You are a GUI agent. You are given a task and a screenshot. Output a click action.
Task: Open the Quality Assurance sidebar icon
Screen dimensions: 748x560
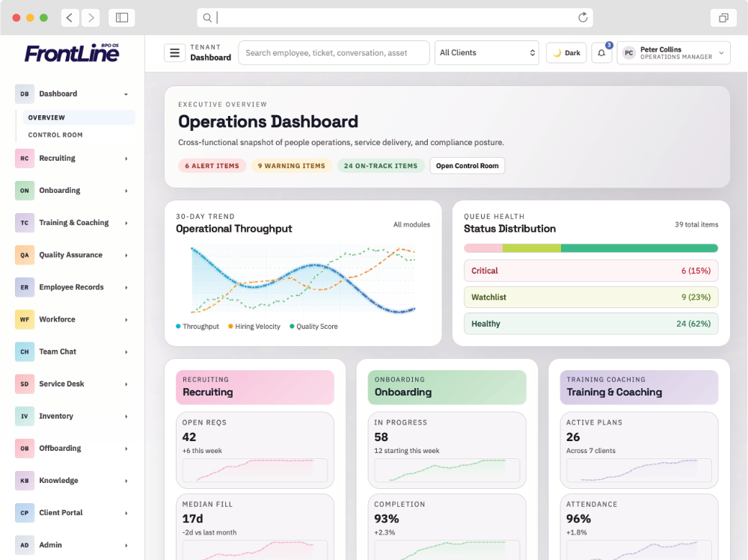click(23, 254)
